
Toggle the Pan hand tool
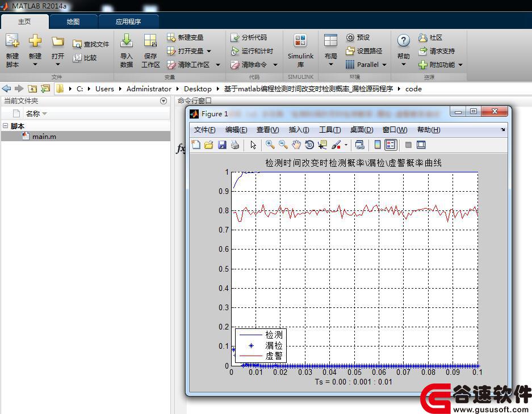[x=296, y=145]
